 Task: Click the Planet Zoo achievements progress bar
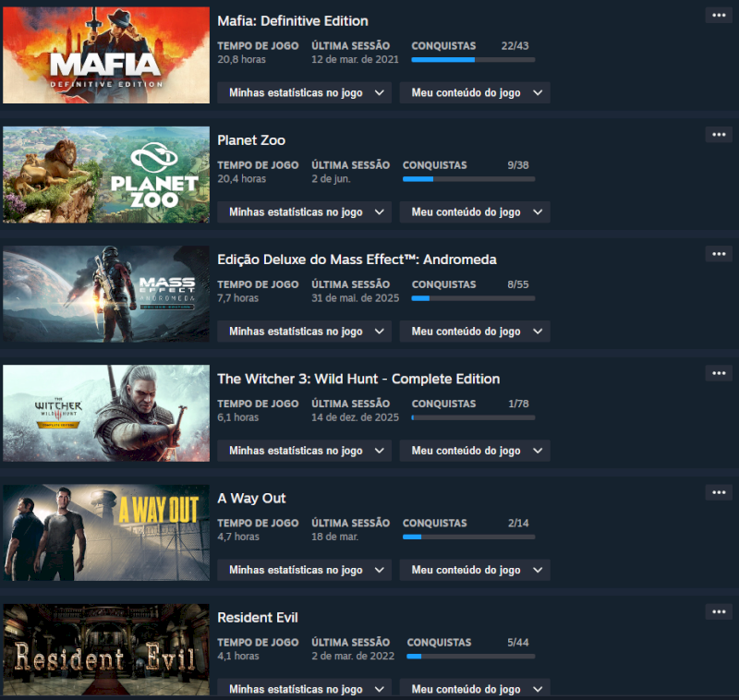[x=469, y=179]
